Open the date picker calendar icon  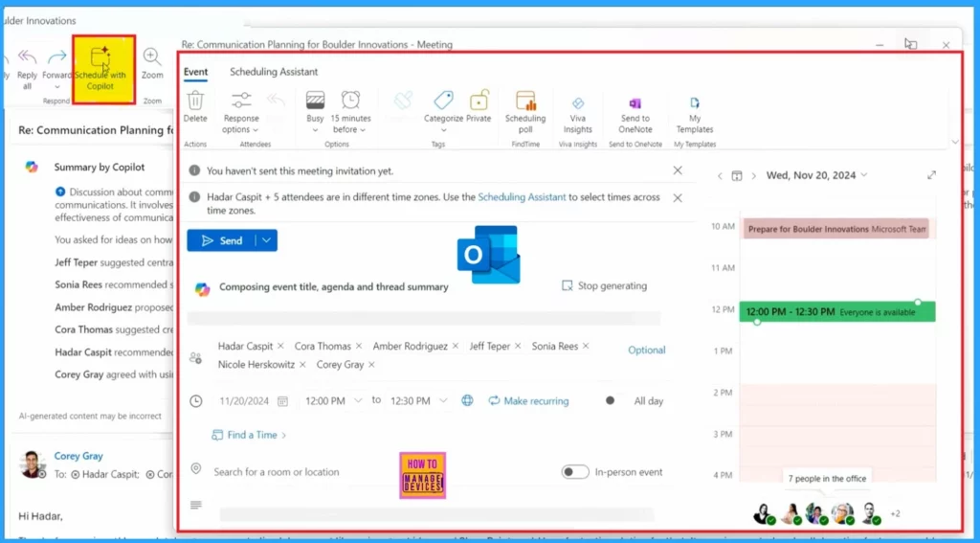[x=282, y=401]
